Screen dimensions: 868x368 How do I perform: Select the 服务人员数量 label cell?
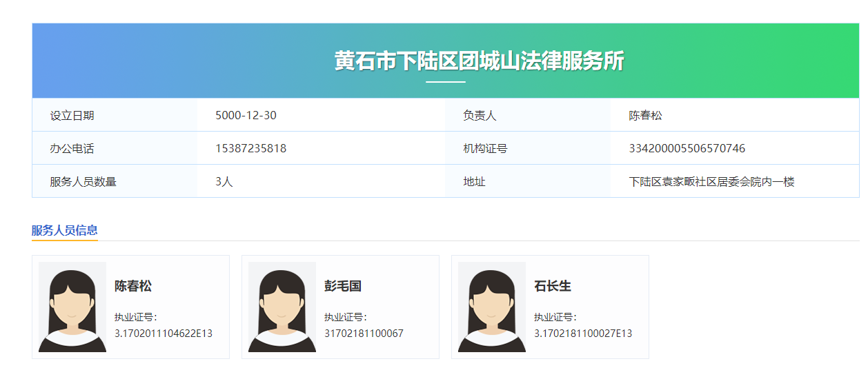pos(115,181)
